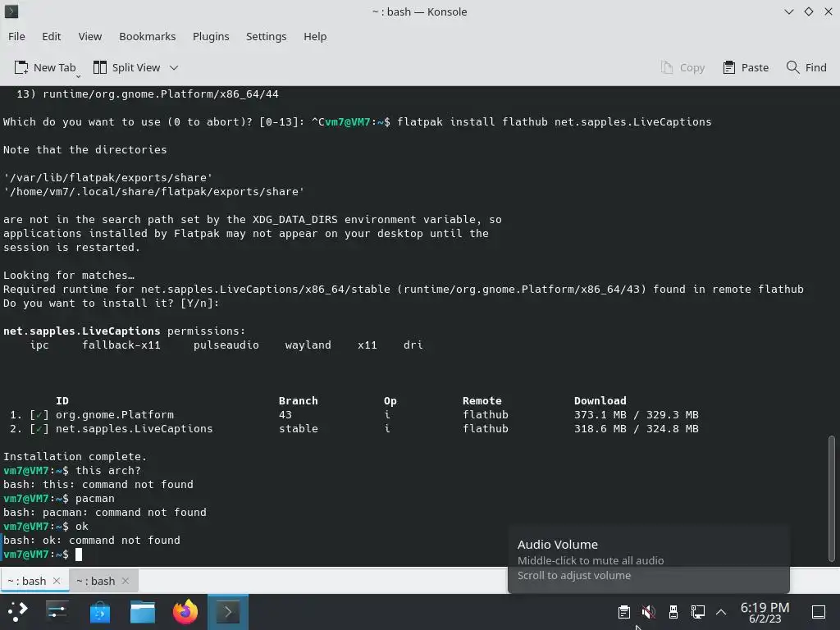This screenshot has width=840, height=630.
Task: Minimize the Konsole window
Action: (x=788, y=11)
